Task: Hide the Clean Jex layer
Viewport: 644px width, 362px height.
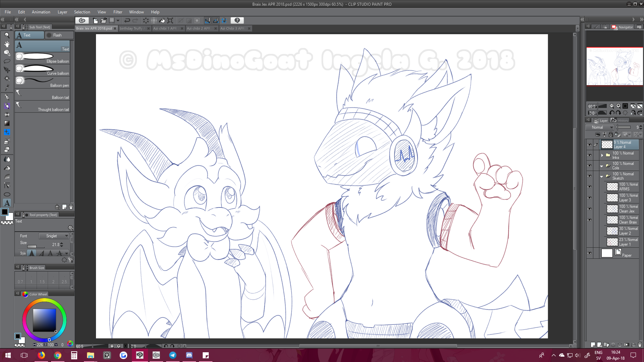Action: click(x=589, y=209)
